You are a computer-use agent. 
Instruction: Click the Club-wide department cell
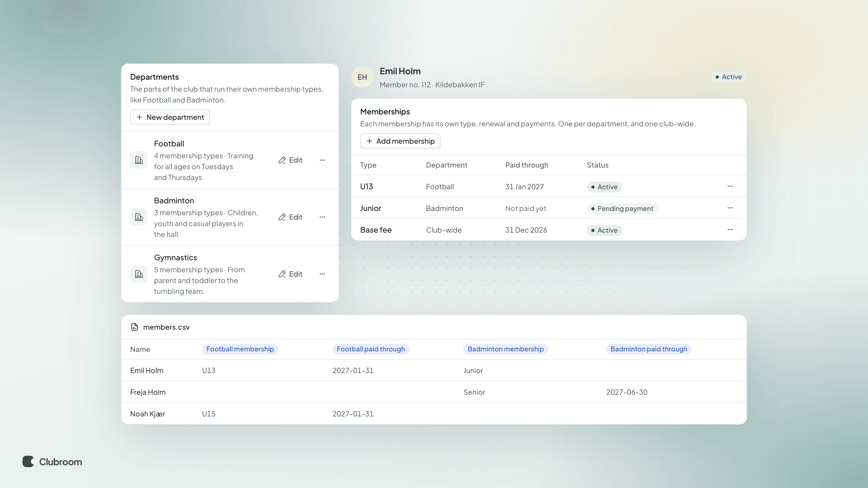point(443,230)
